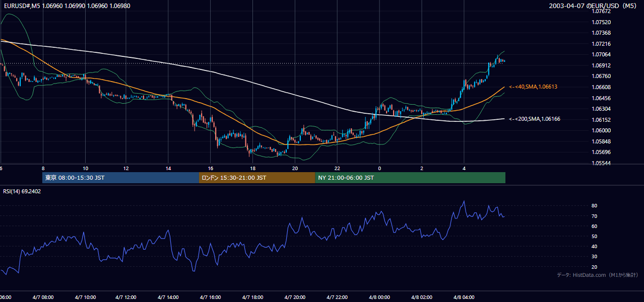Image resolution: width=644 pixels, height=302 pixels.
Task: Click price axis value 1.06304
Action: tap(601, 109)
